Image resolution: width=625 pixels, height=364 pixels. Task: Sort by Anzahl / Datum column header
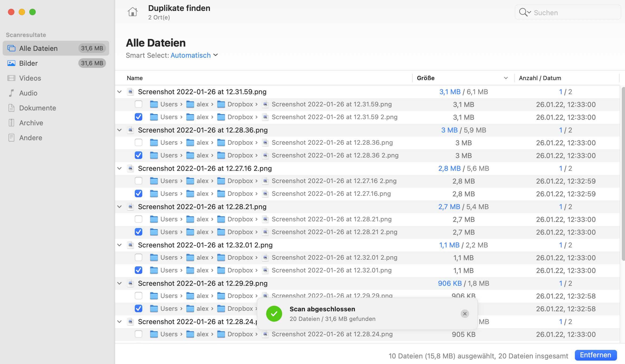coord(540,78)
